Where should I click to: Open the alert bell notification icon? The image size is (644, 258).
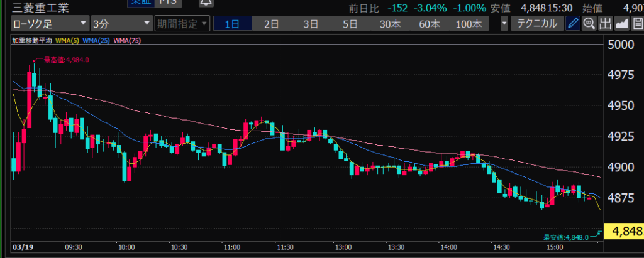(205, 4)
